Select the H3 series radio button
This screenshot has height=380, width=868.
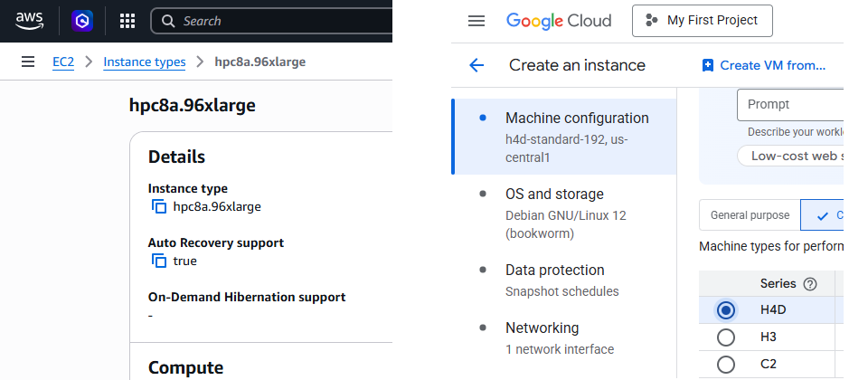725,337
